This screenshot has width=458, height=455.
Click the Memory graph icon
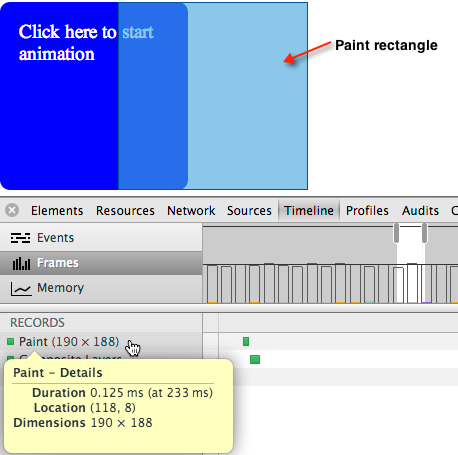21,289
